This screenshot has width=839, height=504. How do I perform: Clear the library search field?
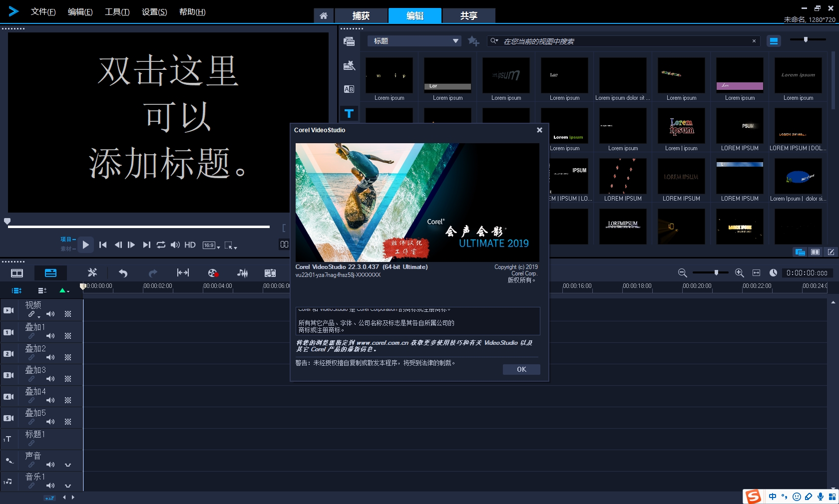point(754,41)
